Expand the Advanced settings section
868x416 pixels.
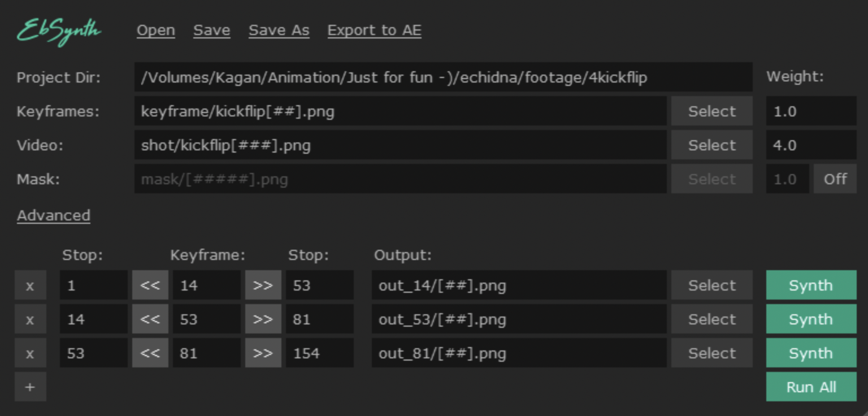(54, 215)
